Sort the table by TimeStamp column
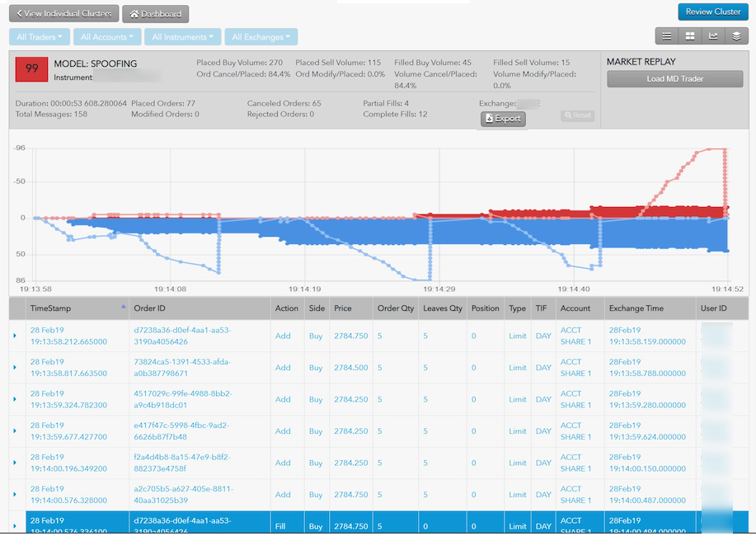 point(51,308)
